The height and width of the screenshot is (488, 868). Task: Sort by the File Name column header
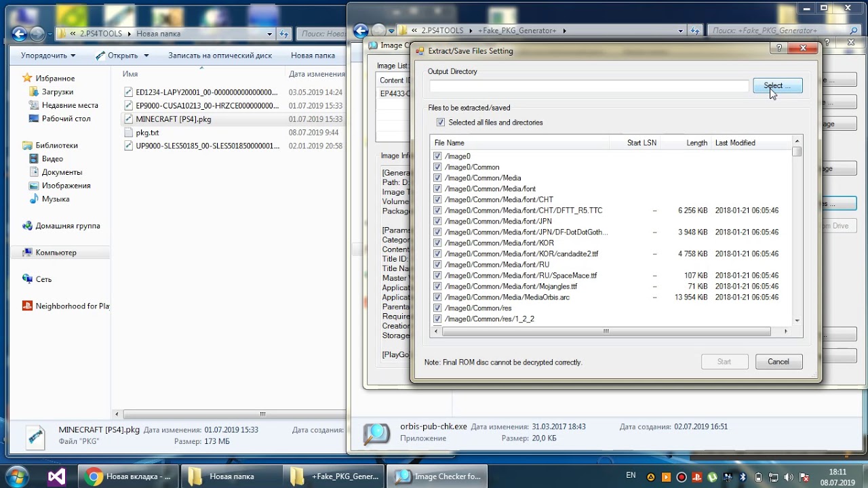point(519,143)
